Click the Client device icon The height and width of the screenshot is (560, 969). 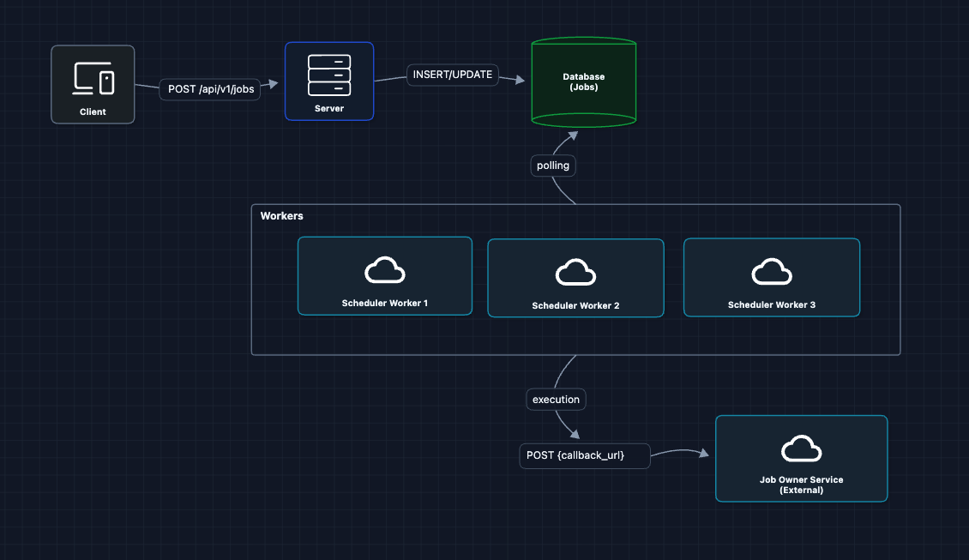click(x=93, y=78)
